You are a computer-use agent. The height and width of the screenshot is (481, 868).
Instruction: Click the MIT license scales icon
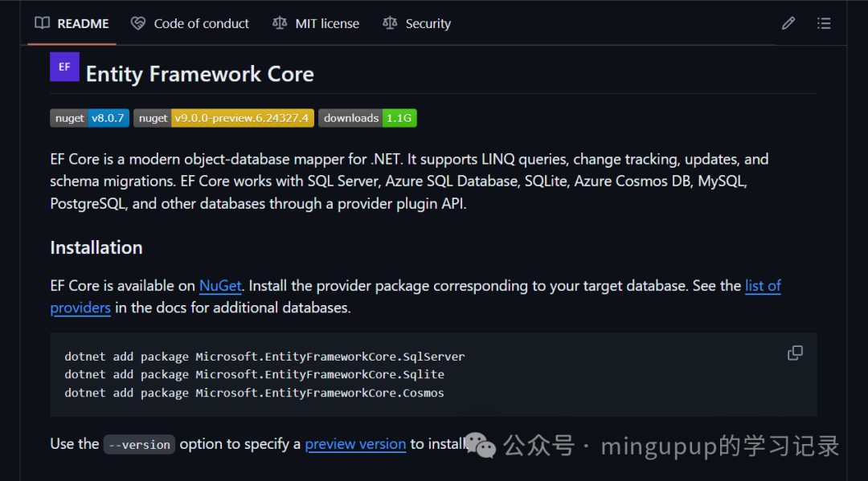279,23
